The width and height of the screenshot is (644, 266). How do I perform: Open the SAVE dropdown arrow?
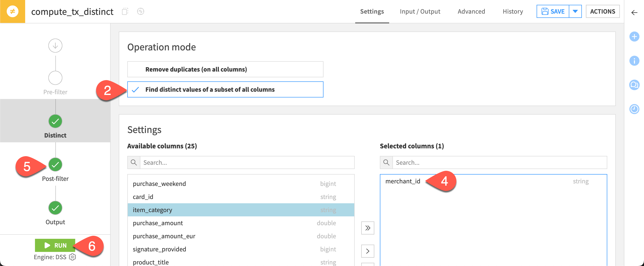[x=575, y=11]
